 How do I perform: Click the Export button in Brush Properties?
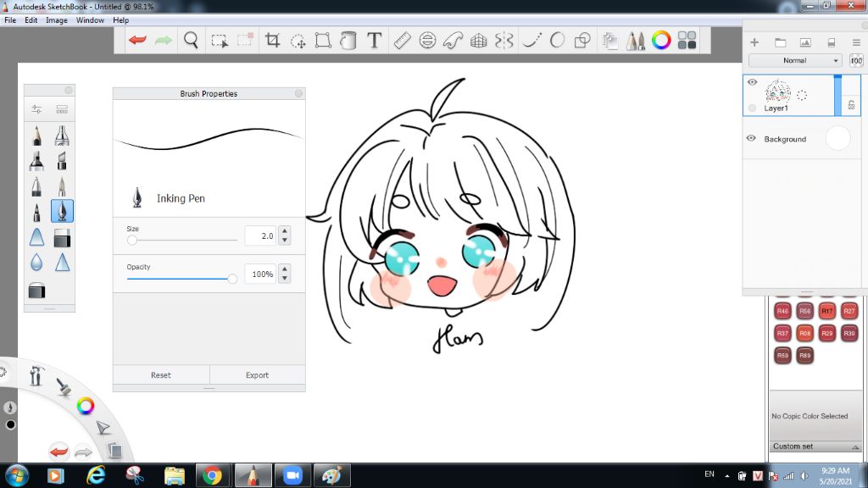pyautogui.click(x=258, y=374)
